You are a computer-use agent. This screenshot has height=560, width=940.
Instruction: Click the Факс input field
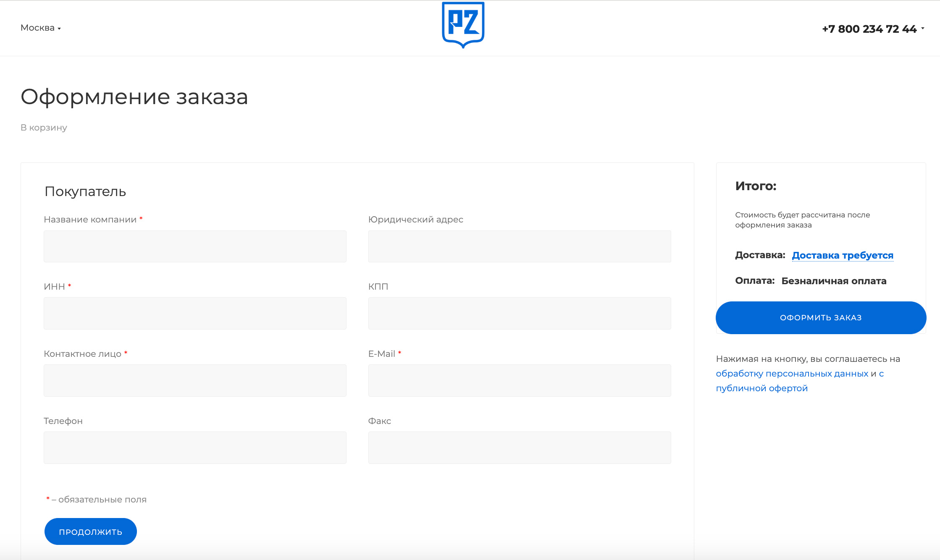520,447
